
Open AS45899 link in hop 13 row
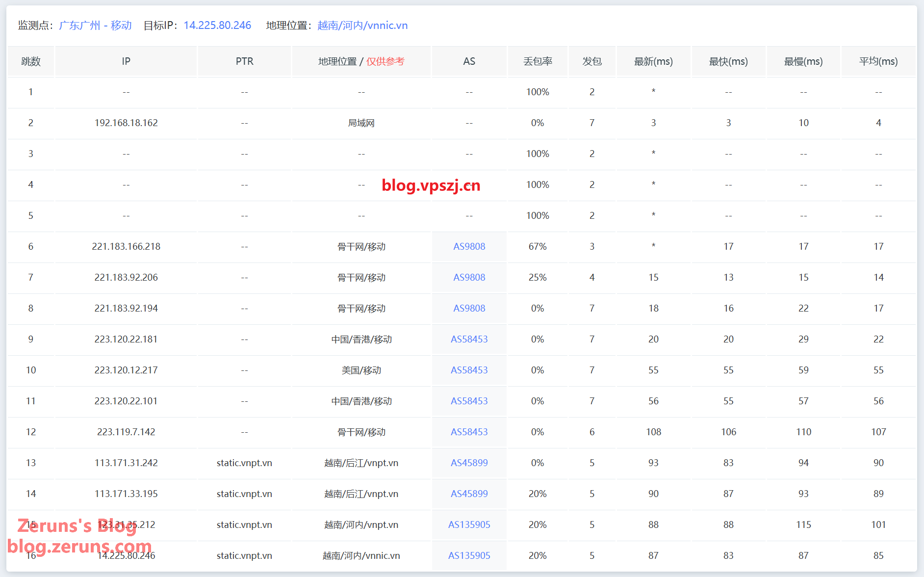(x=469, y=463)
